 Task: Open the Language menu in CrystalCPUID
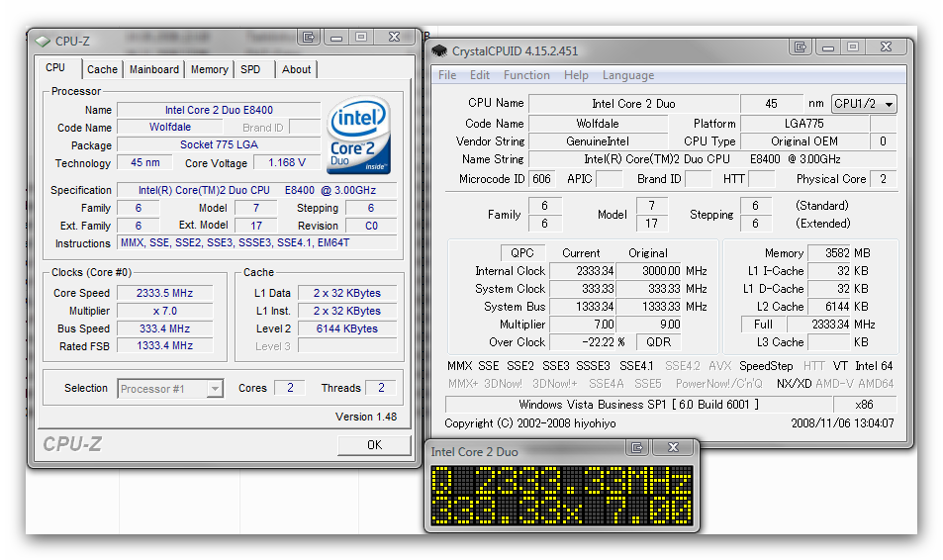[628, 75]
